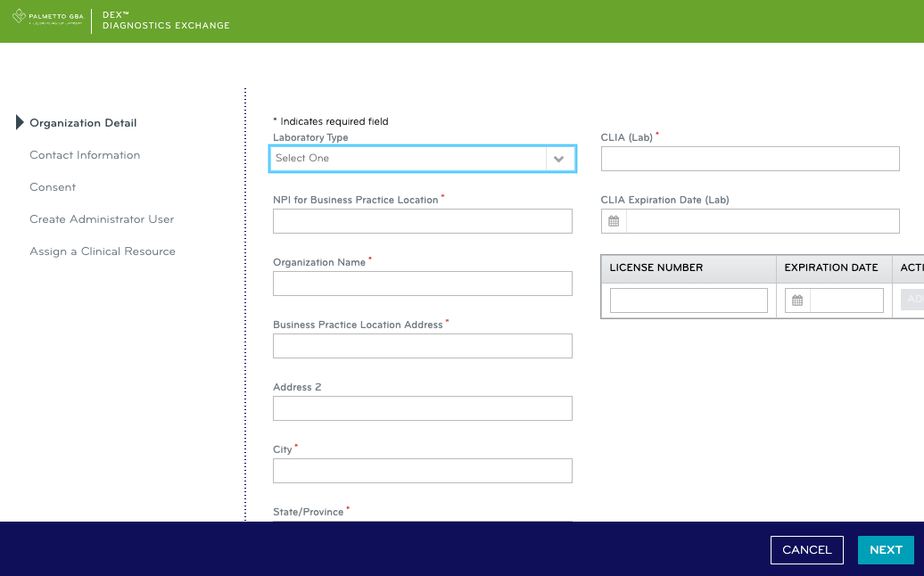Viewport: 924px width, 576px height.
Task: Go to Contact Information step
Action: point(85,155)
